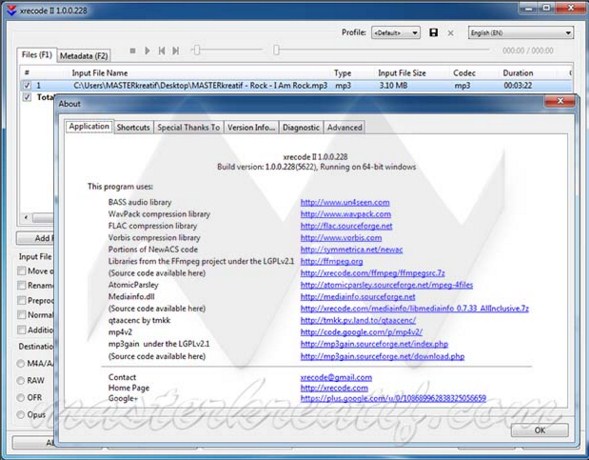This screenshot has height=460, width=589.
Task: Open the Profile dropdown showing Default
Action: click(396, 33)
